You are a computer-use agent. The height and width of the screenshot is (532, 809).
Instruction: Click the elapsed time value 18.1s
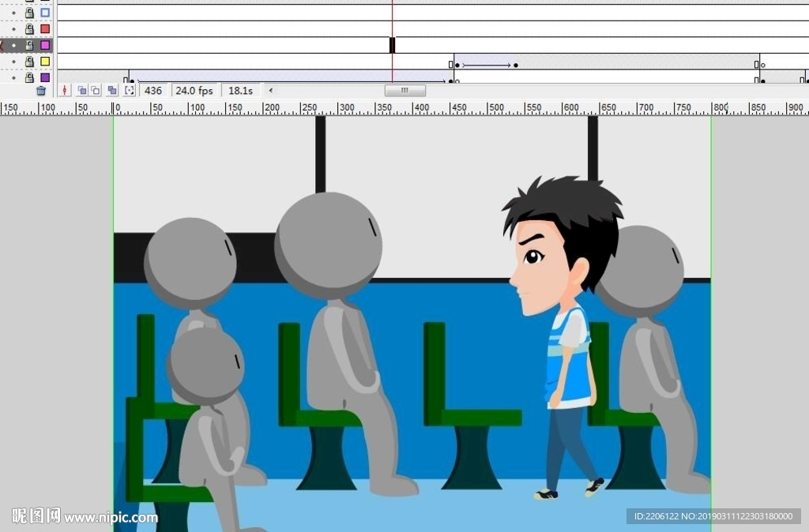pyautogui.click(x=240, y=91)
